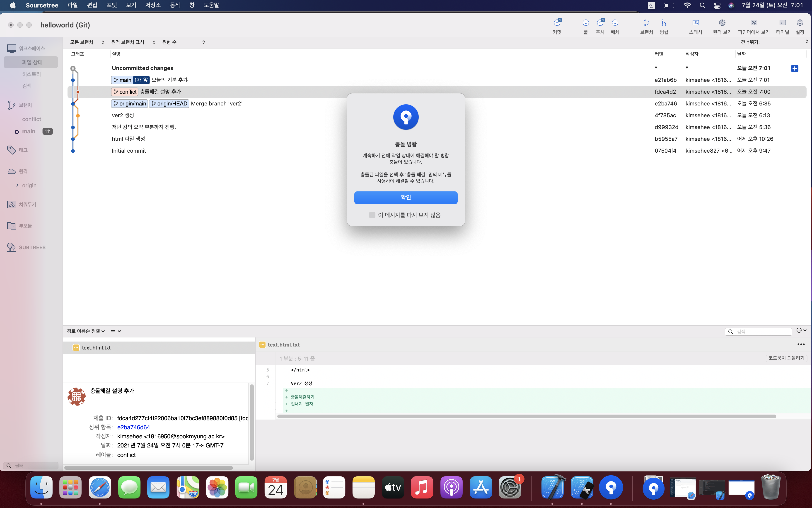Open the Jump to (건너뛰기) dropdown
This screenshot has height=508, width=812.
coord(774,42)
